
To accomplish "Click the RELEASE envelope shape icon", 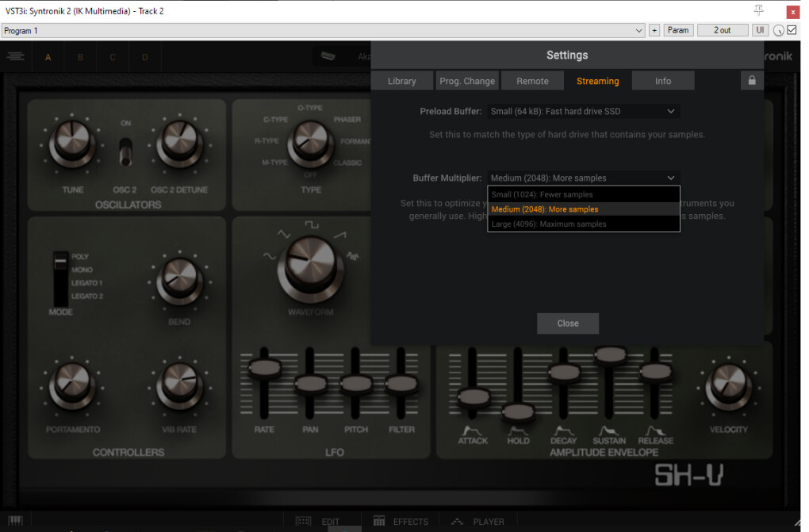I will click(656, 431).
